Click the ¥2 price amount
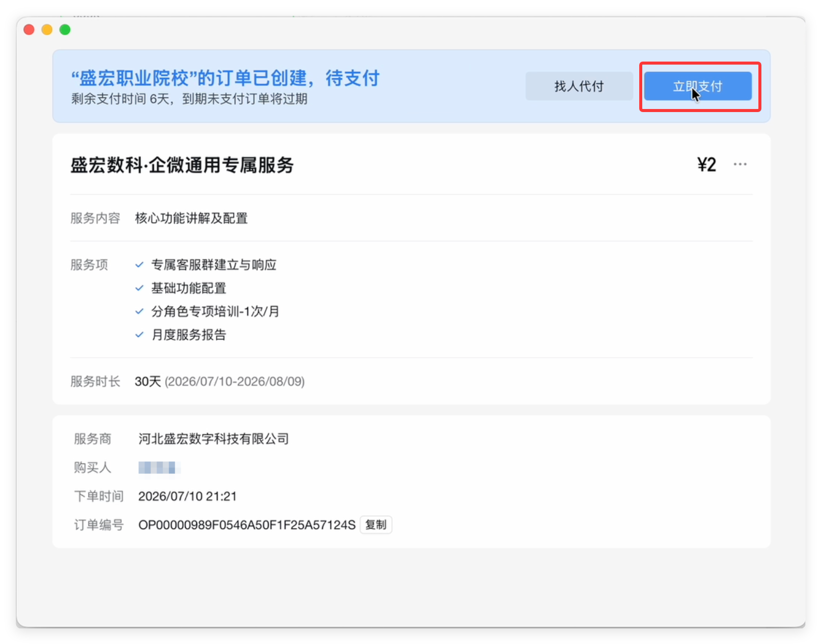 (x=706, y=165)
